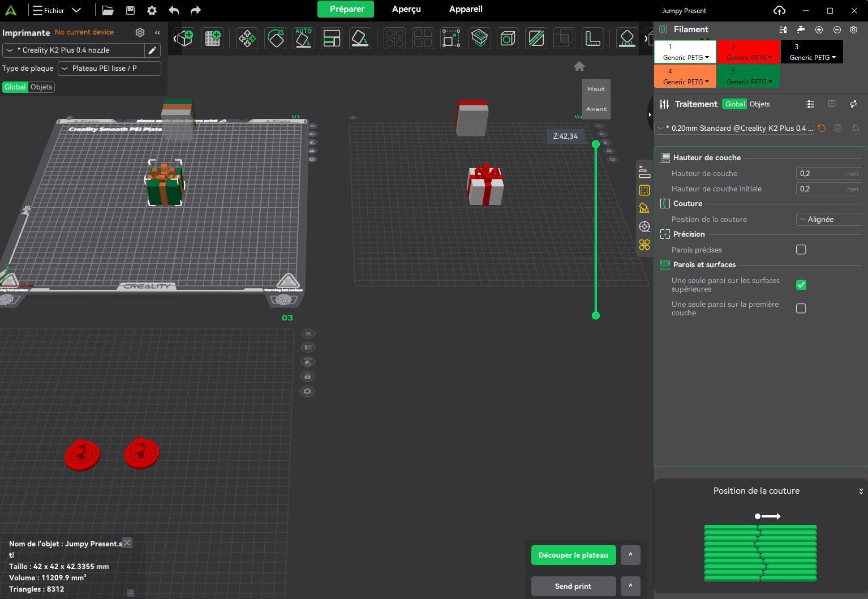The height and width of the screenshot is (599, 868).
Task: Click the yellow four-leaf clover side icon
Action: pyautogui.click(x=644, y=245)
